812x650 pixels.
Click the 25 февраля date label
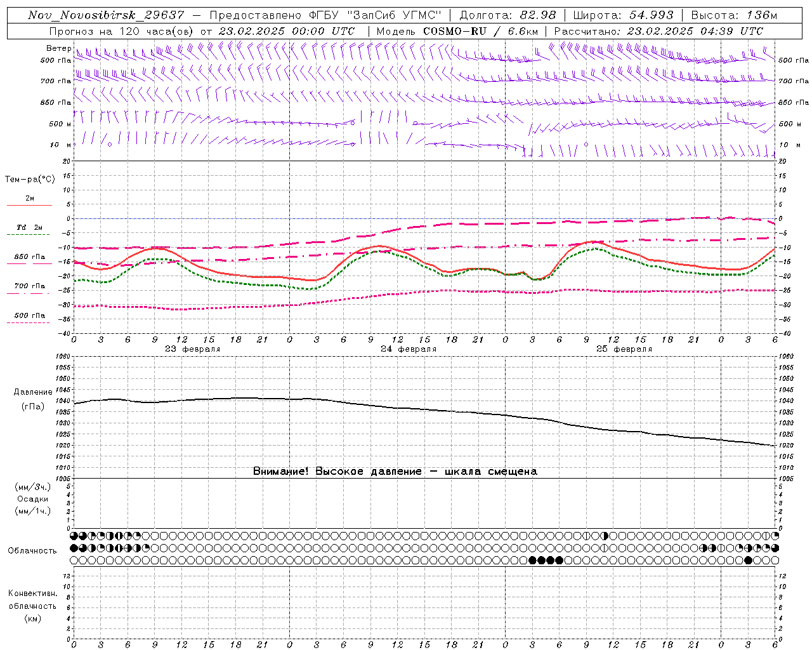tap(624, 349)
